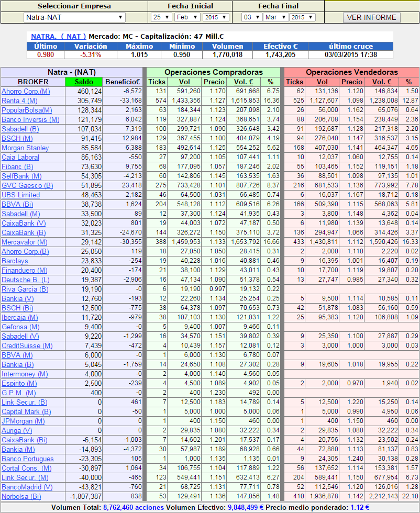Open the BSCH (Bi) broker link
This screenshot has height=513, width=420.
17,308
